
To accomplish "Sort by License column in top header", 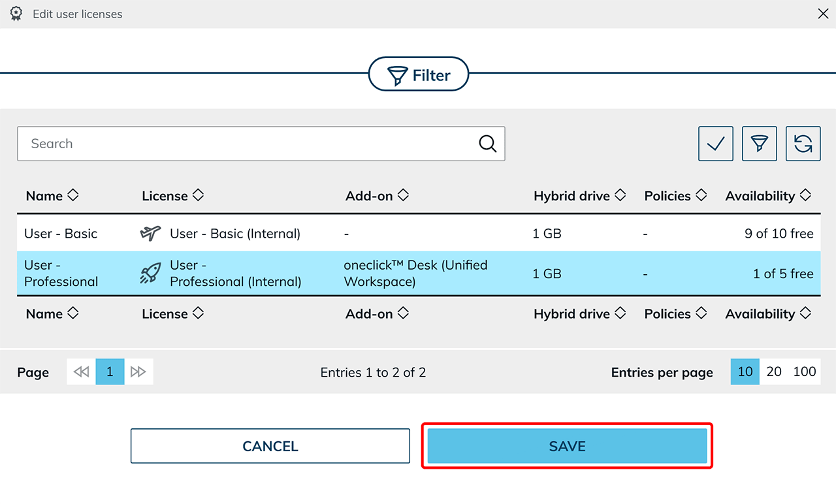I will click(x=172, y=196).
